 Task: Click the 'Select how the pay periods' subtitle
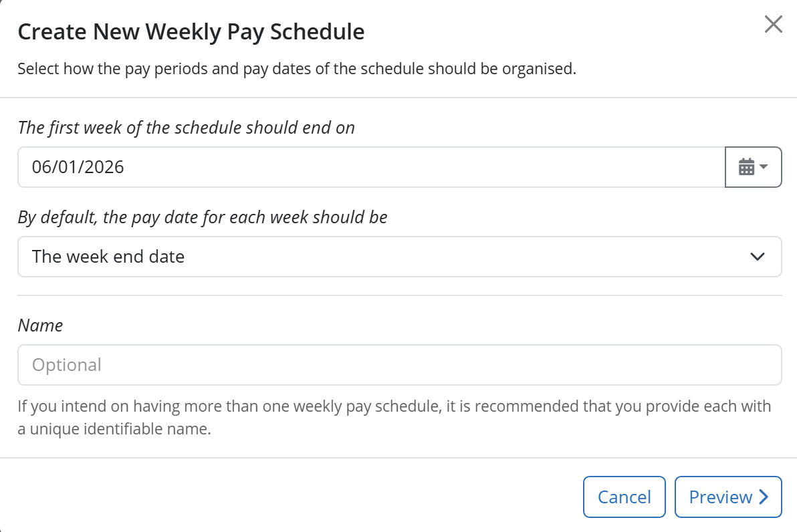point(297,69)
